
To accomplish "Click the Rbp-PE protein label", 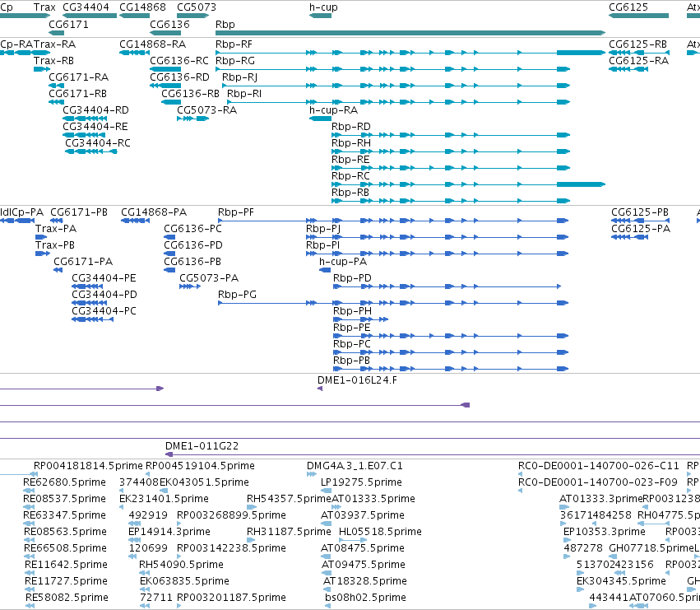I will [x=352, y=328].
